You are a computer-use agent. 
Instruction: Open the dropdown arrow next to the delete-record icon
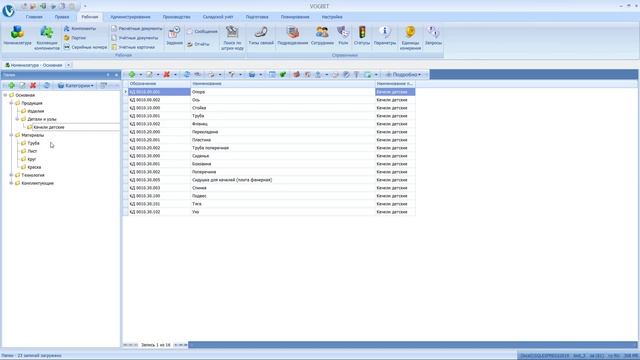pyautogui.click(x=175, y=74)
